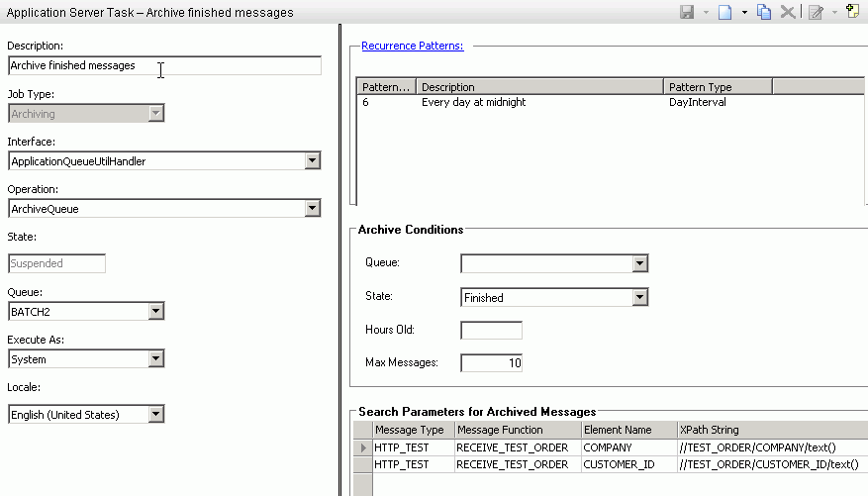Click the Element Name column header
Screen dimensions: 868x496
[629, 430]
